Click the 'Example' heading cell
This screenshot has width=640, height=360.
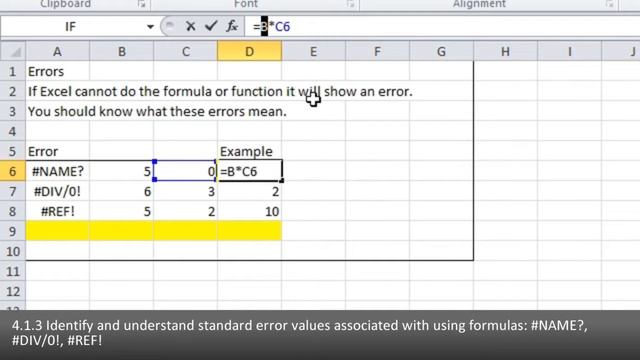[x=249, y=151]
